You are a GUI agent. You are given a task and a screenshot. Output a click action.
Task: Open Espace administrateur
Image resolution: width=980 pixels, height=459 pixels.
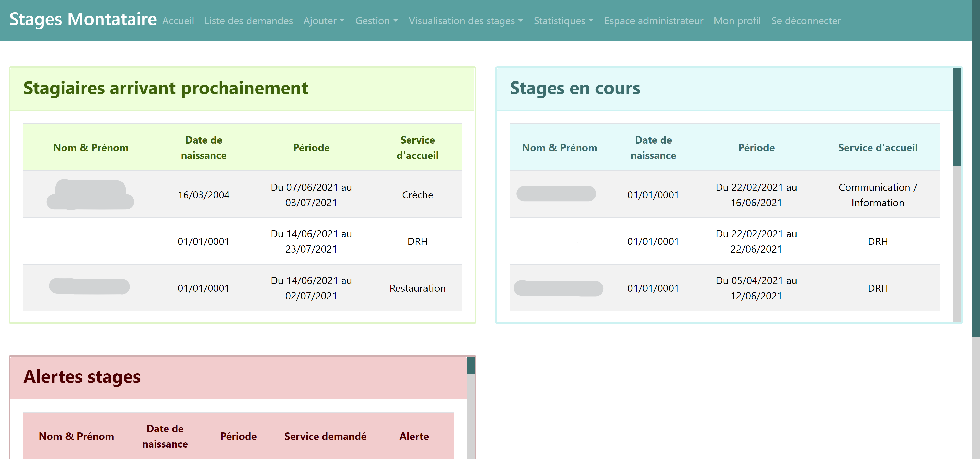point(654,21)
